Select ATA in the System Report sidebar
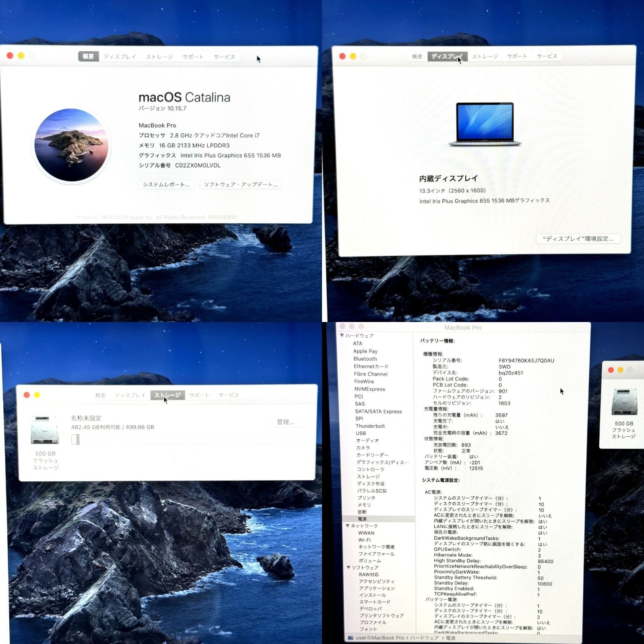Image resolution: width=644 pixels, height=644 pixels. click(358, 343)
